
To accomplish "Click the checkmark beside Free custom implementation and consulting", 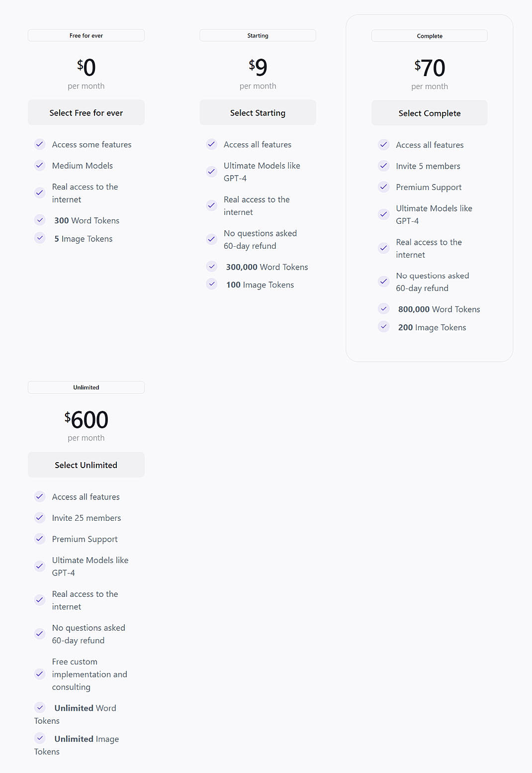I will (x=40, y=674).
